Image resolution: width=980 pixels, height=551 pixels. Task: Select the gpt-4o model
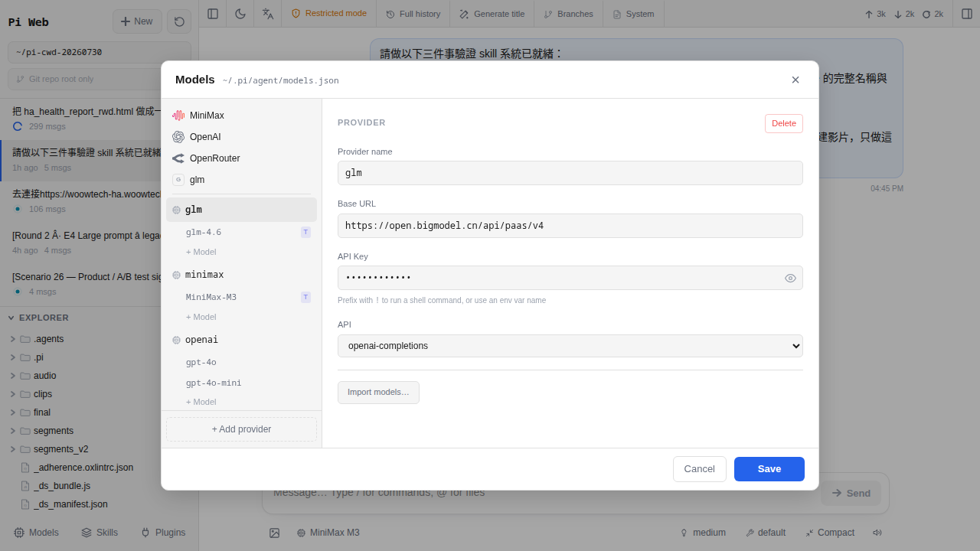pyautogui.click(x=241, y=362)
